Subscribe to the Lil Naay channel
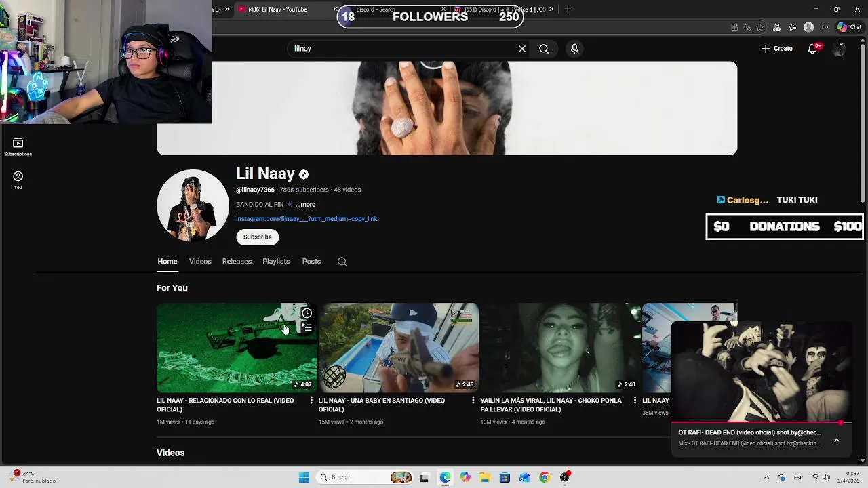This screenshot has height=488, width=868. (x=258, y=237)
